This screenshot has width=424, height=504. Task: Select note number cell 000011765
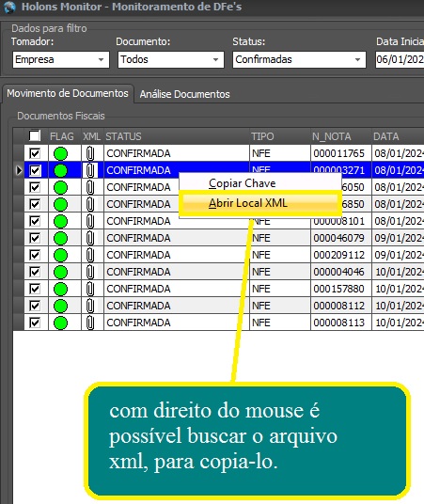340,153
